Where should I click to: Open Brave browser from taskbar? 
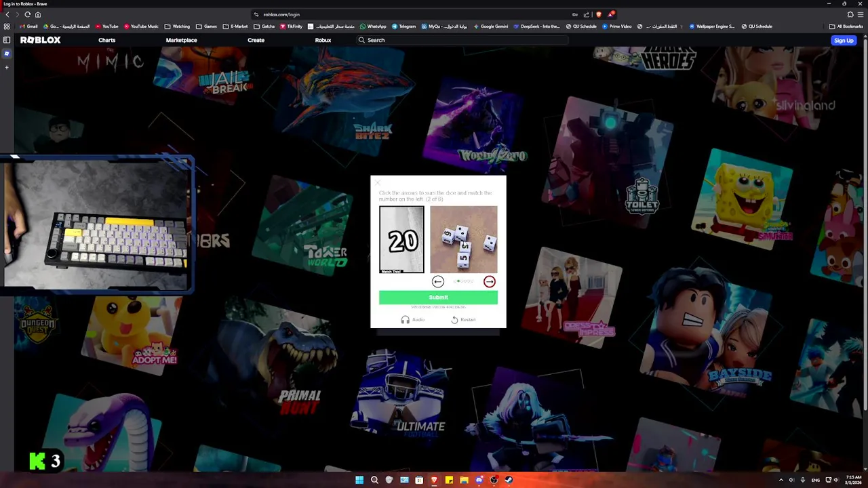434,480
